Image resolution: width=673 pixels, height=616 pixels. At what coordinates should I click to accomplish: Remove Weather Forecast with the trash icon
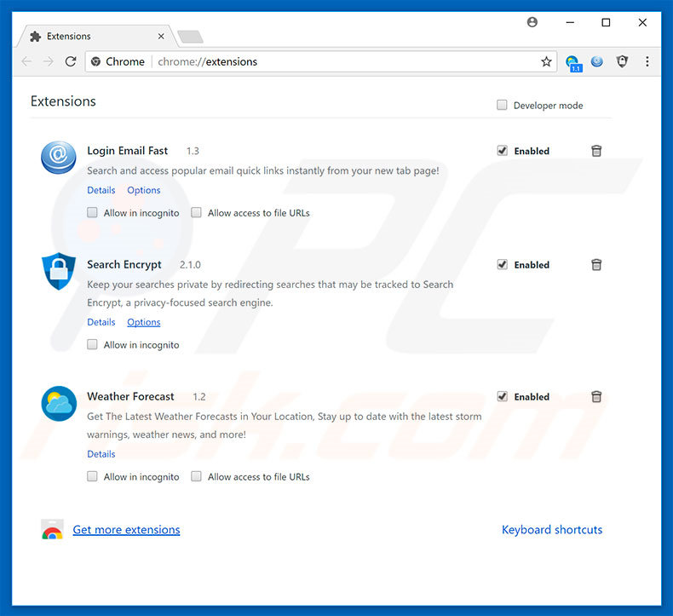pyautogui.click(x=596, y=396)
